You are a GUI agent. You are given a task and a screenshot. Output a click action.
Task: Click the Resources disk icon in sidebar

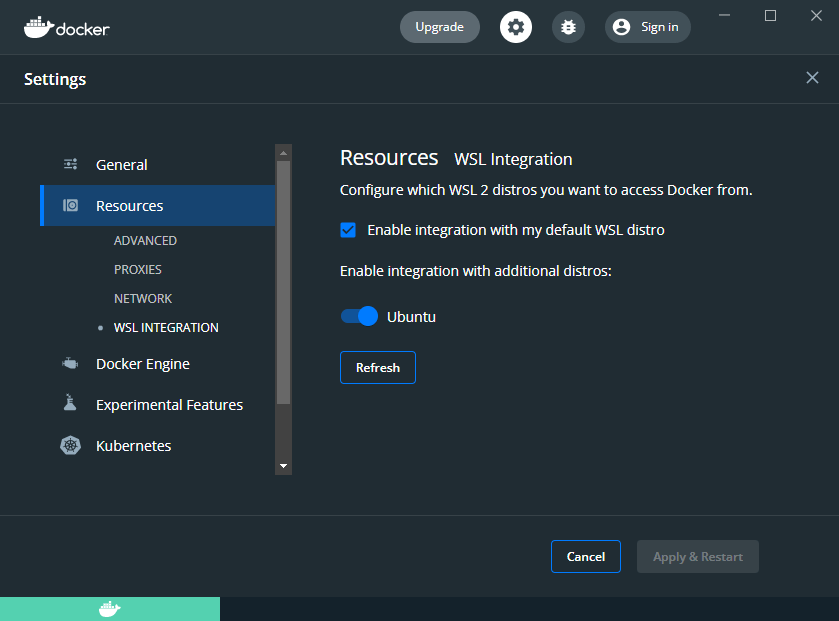click(x=70, y=205)
